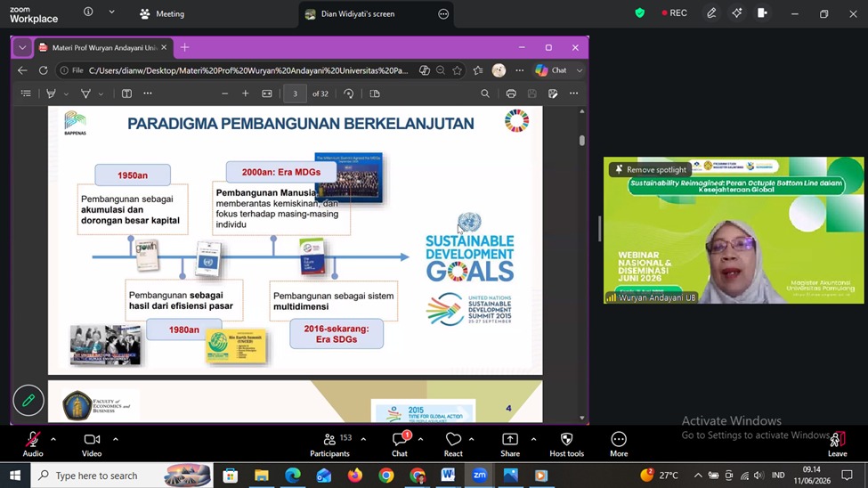This screenshot has width=868, height=488.
Task: Click the PDF page number field
Action: [x=295, y=94]
